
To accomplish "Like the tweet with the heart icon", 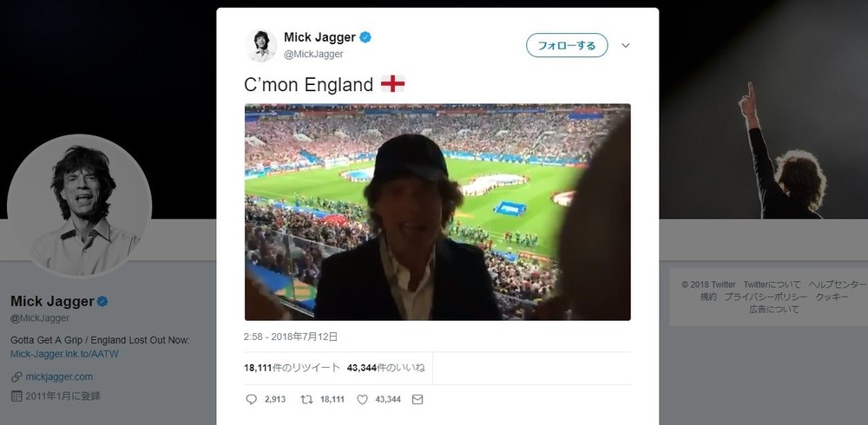I will [363, 399].
